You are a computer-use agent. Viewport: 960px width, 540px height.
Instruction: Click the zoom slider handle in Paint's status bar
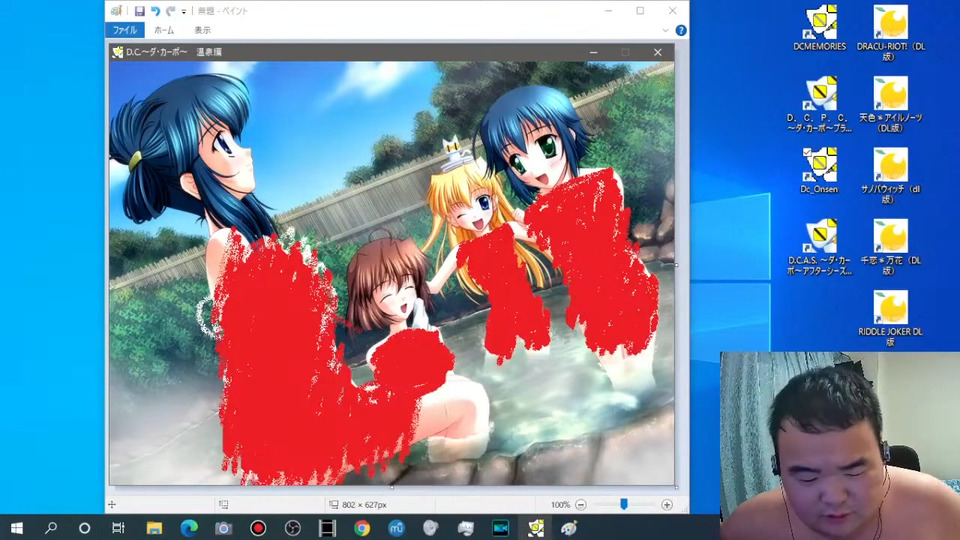[623, 504]
